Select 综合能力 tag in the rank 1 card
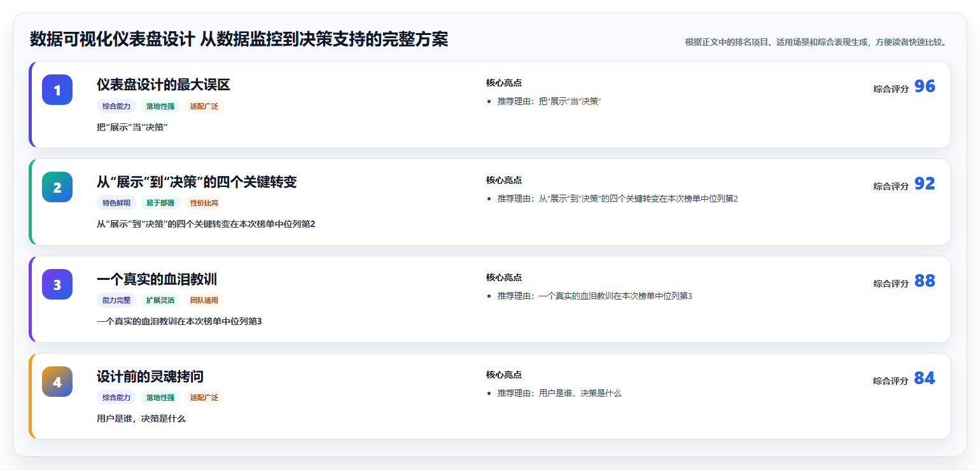 [116, 106]
